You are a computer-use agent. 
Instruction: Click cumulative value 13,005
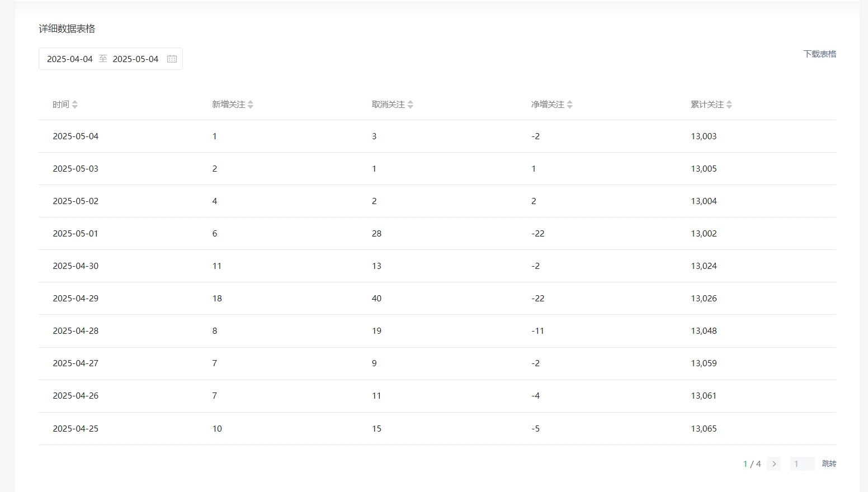[x=704, y=169]
